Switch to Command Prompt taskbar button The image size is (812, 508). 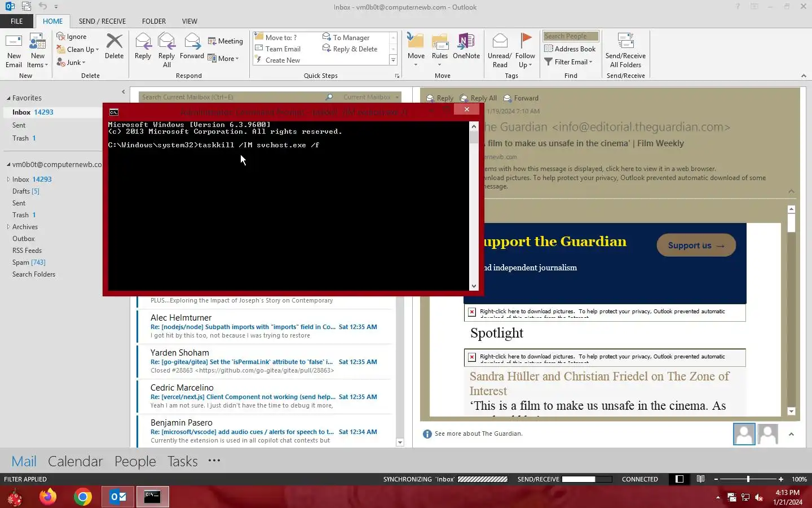[x=152, y=497]
